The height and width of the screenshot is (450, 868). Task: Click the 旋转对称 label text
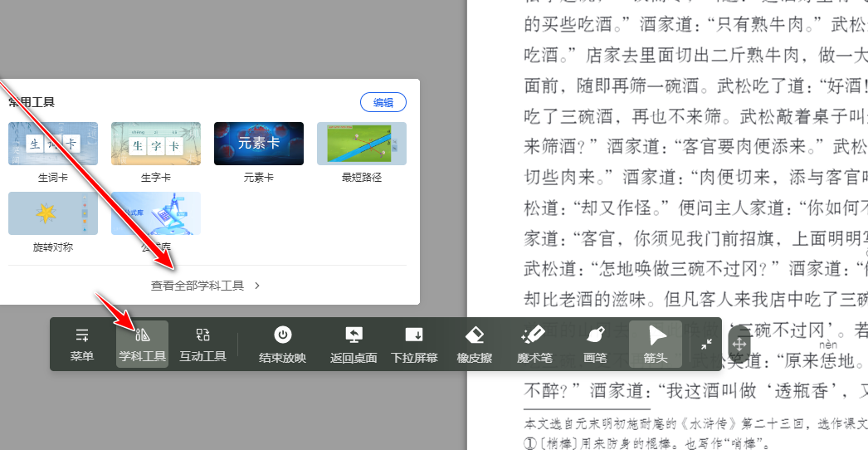point(53,247)
